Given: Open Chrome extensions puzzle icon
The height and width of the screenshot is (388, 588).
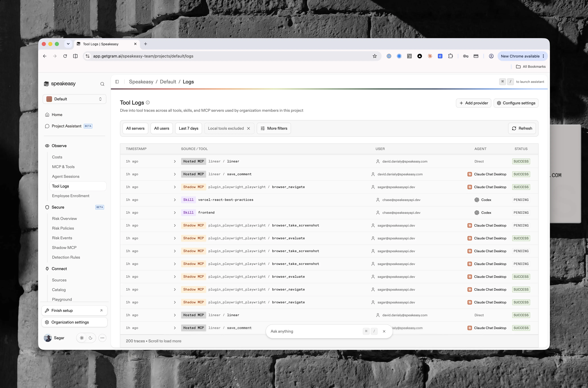Looking at the screenshot, I should (x=450, y=56).
